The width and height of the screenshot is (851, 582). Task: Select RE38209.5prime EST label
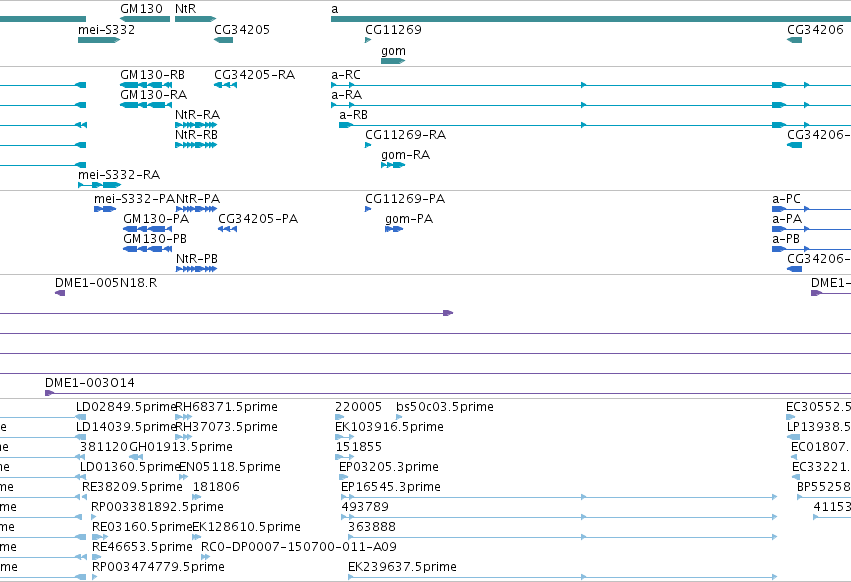(x=132, y=487)
